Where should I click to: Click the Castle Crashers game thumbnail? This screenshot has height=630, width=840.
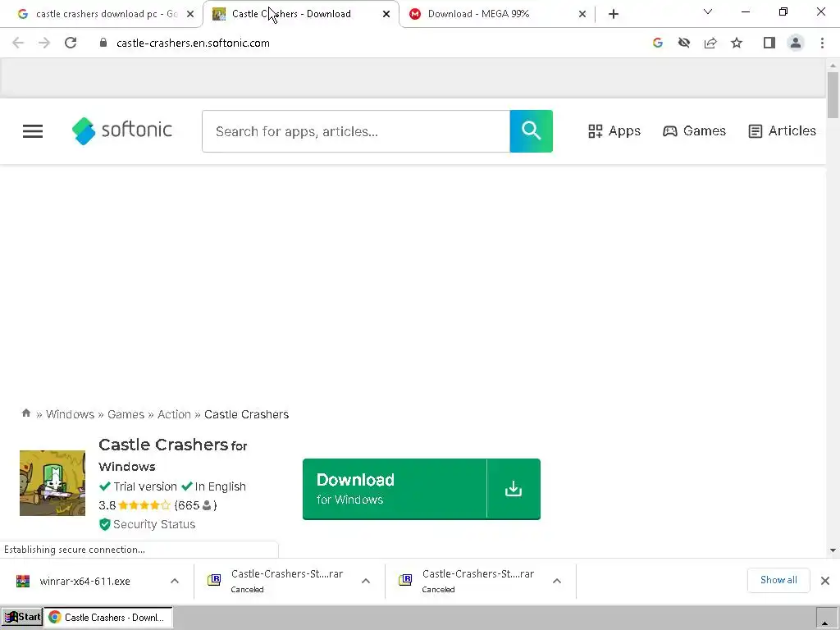52,483
